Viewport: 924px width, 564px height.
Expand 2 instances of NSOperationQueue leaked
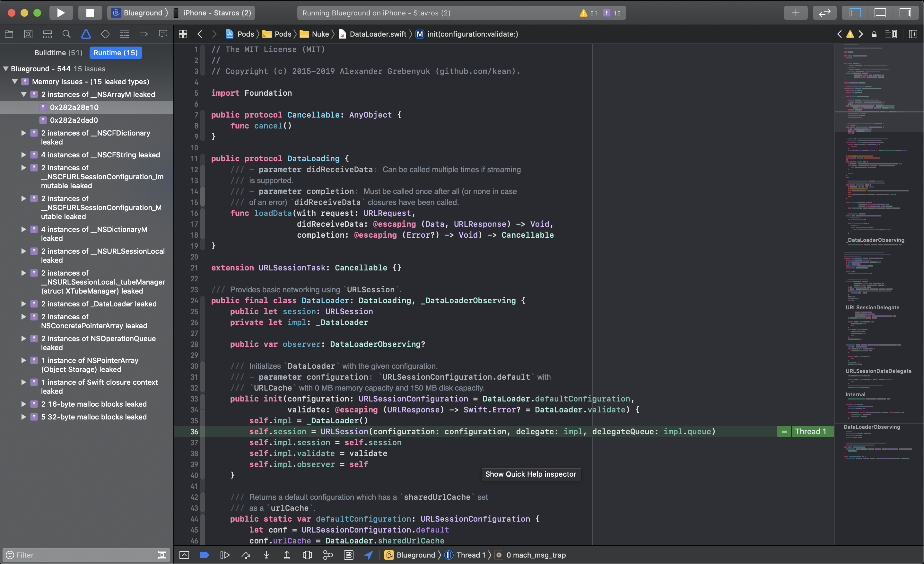24,339
